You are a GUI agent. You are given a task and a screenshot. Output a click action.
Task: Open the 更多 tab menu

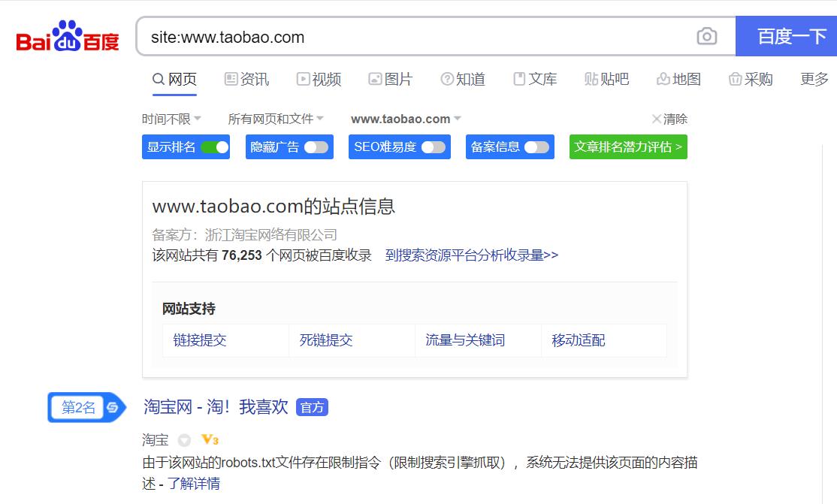tap(814, 80)
